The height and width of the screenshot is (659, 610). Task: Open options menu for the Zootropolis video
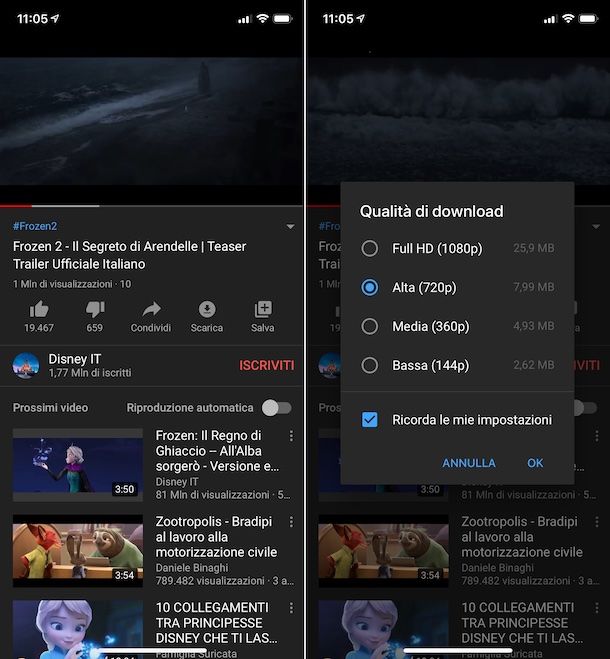tap(291, 522)
